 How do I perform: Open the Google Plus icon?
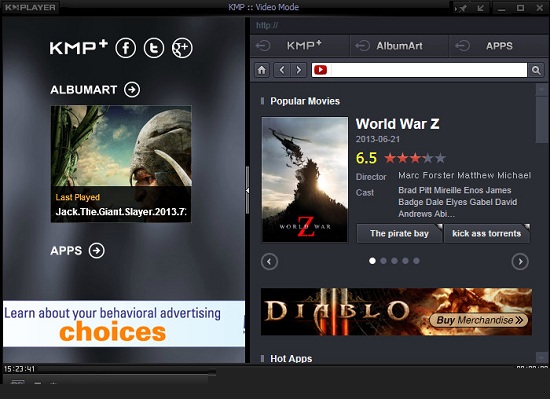[x=182, y=48]
